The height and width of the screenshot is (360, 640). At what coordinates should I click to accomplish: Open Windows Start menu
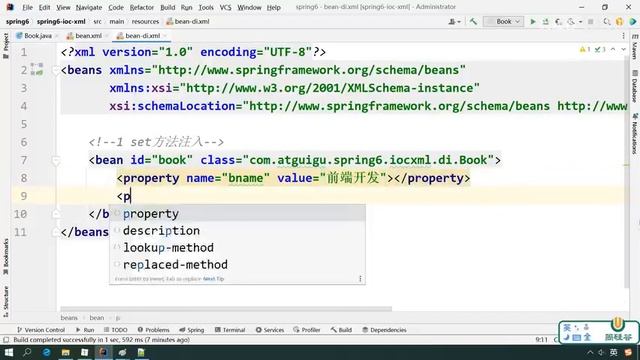(x=9, y=352)
